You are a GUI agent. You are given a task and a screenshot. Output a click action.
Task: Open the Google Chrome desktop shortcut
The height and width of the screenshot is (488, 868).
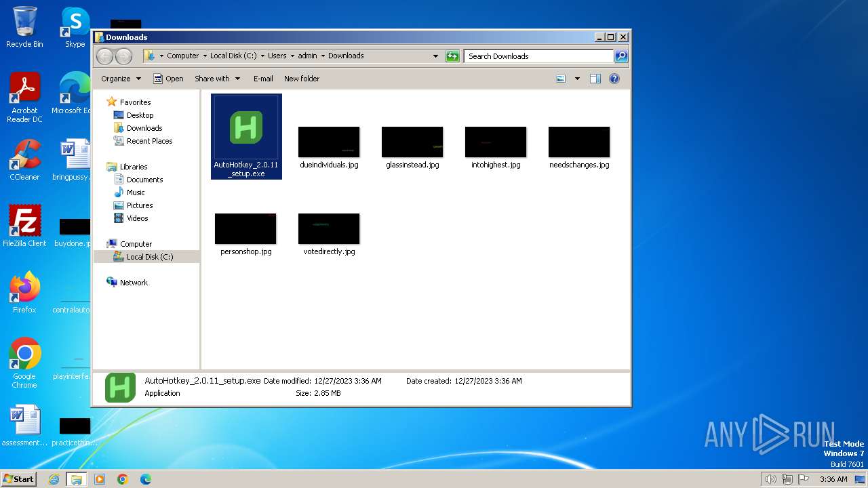(x=24, y=363)
